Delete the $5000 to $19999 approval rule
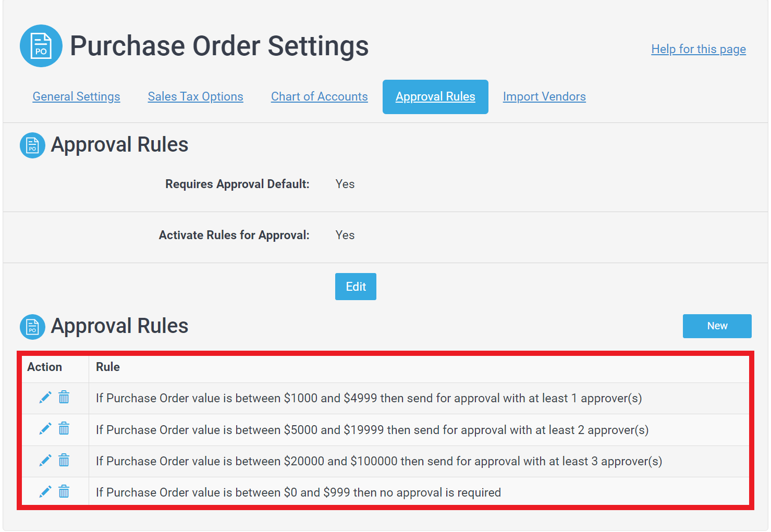Screen dimensions: 771x532 pyautogui.click(x=64, y=428)
